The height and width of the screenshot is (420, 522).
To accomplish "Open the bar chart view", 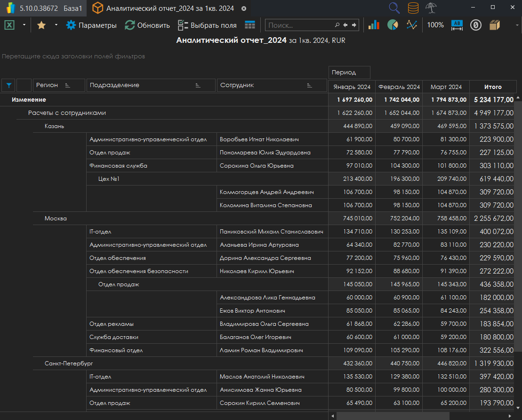I will click(374, 25).
